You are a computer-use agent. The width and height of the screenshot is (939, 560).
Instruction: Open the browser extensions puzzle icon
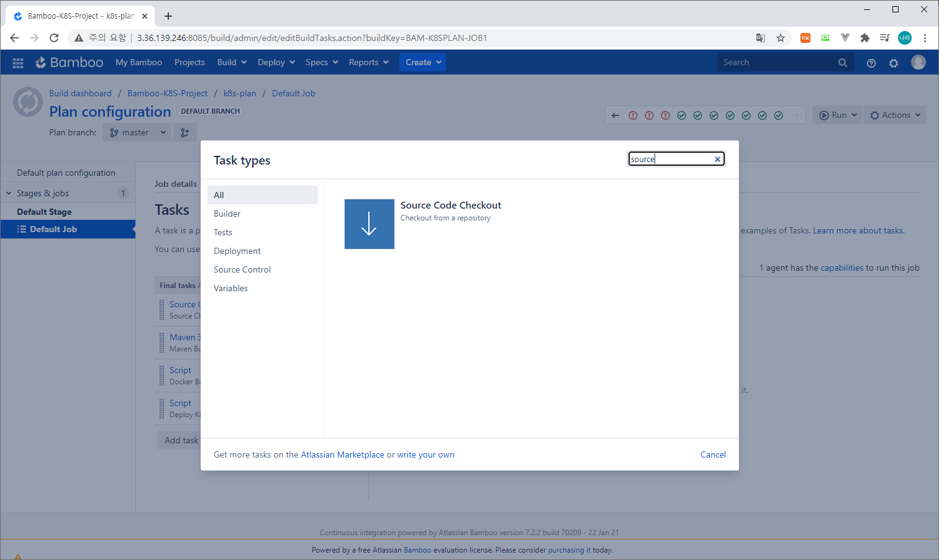tap(865, 38)
